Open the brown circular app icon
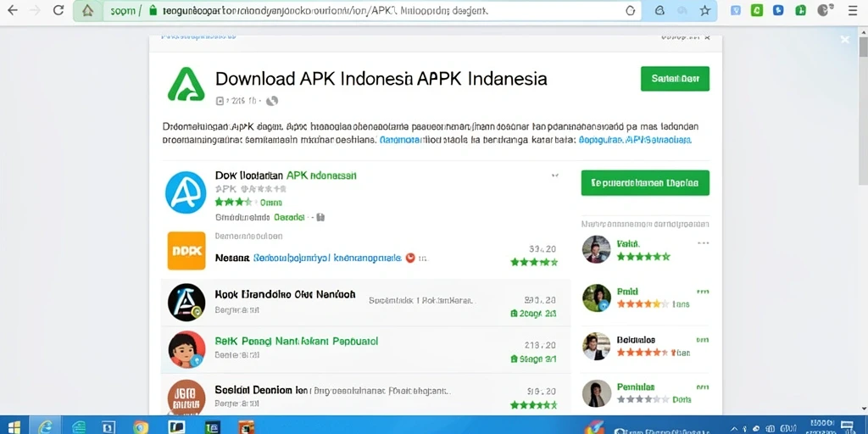The image size is (868, 434). (x=186, y=397)
